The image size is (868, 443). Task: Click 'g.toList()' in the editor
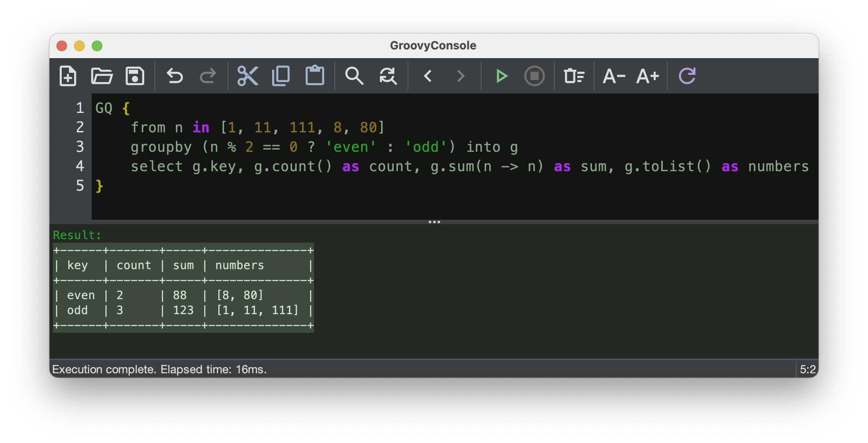click(x=668, y=166)
